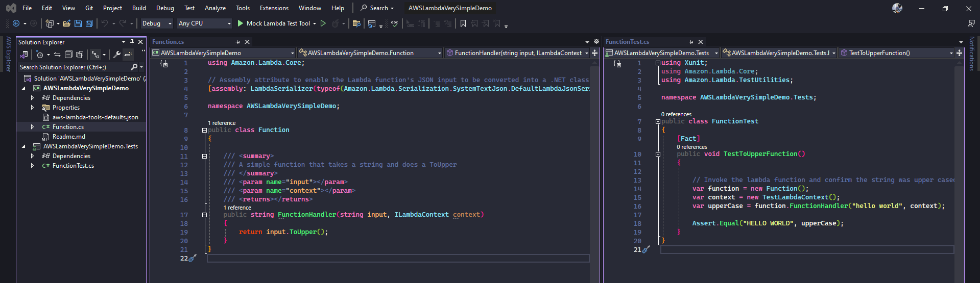
Task: Select FunctionTest.cs in the solution tree
Action: (73, 166)
